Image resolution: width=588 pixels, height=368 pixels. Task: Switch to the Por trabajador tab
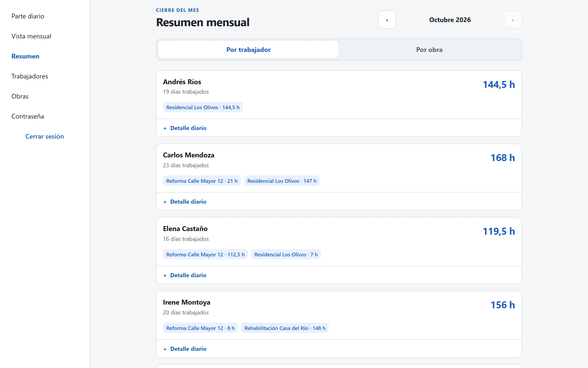pos(248,49)
